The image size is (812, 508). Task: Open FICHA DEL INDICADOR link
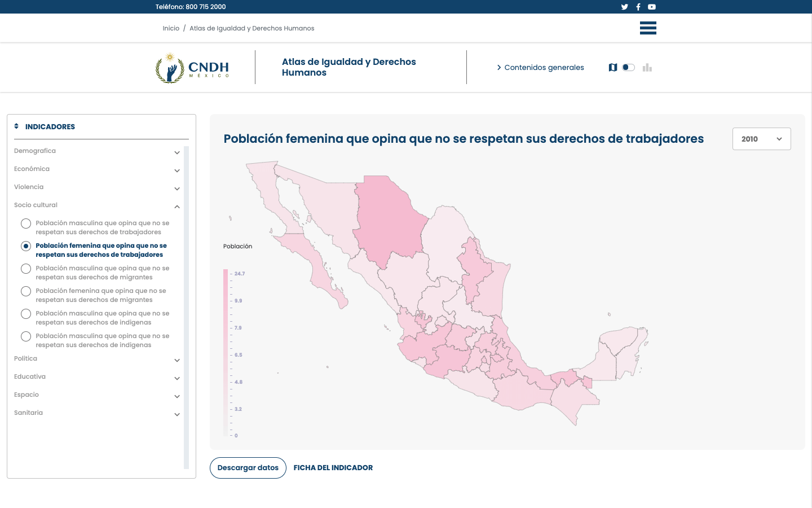pos(333,468)
